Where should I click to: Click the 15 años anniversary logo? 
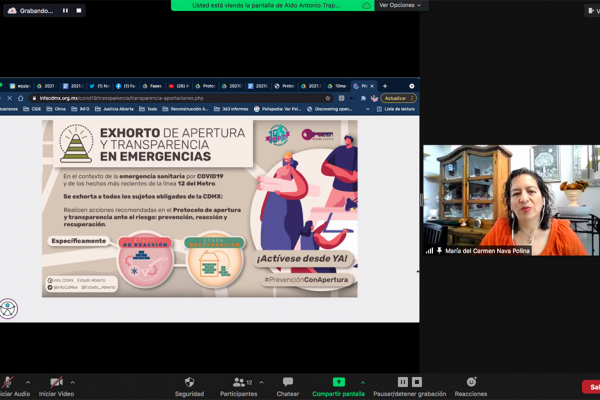click(x=278, y=135)
